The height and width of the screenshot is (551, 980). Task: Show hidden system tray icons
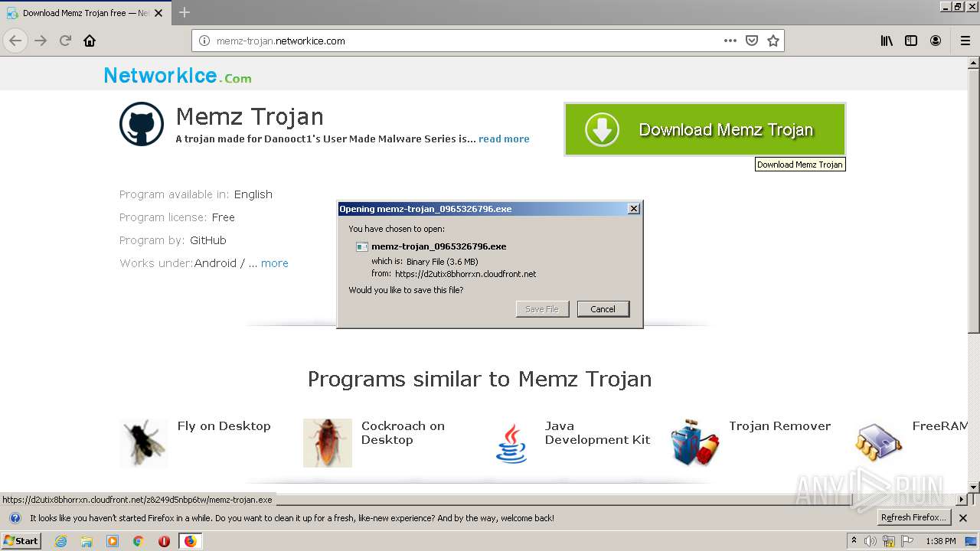pyautogui.click(x=854, y=541)
